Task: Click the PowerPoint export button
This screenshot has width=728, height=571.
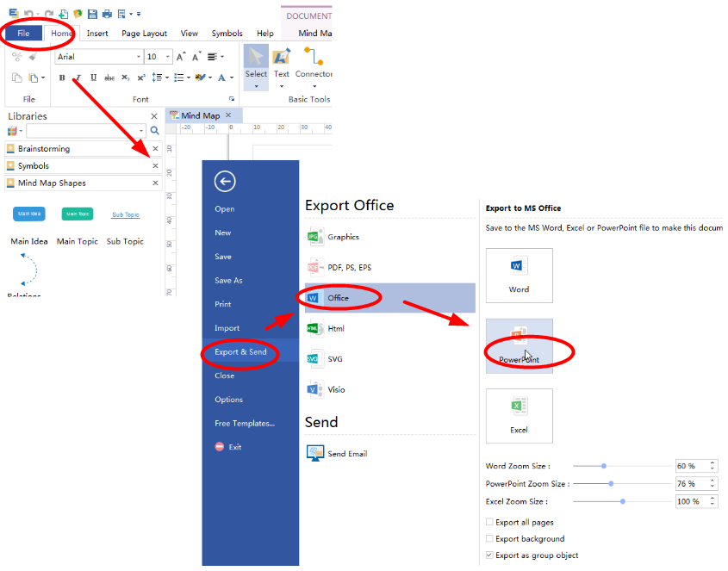Action: (519, 346)
